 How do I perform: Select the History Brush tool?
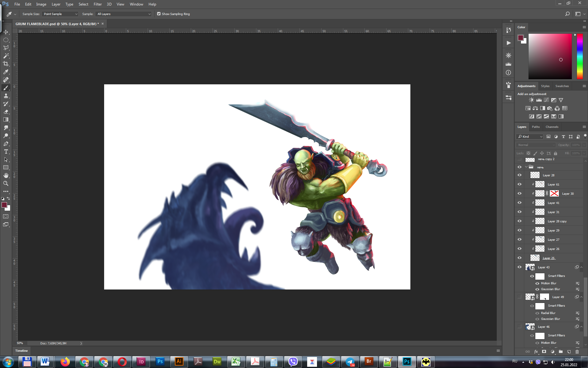pyautogui.click(x=6, y=104)
